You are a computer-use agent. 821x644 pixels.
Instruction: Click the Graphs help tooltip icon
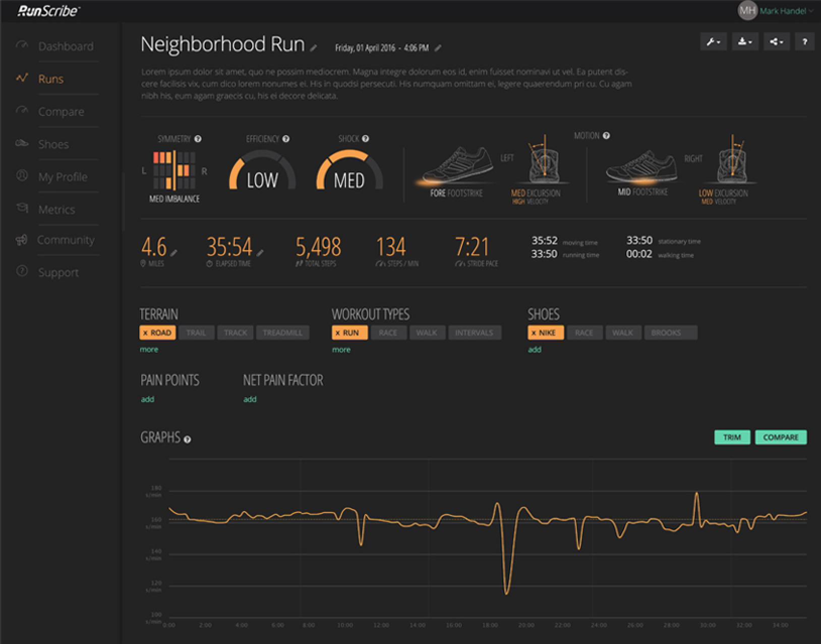(x=188, y=439)
